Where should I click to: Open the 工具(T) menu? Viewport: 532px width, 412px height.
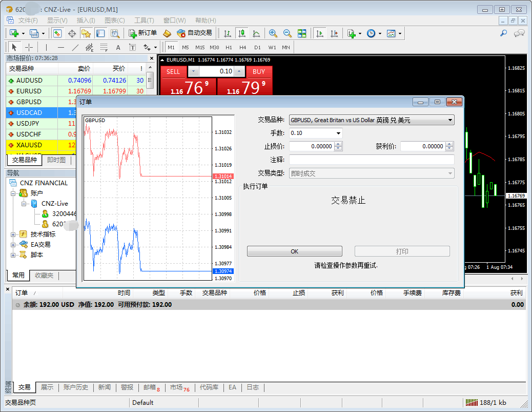click(x=144, y=21)
